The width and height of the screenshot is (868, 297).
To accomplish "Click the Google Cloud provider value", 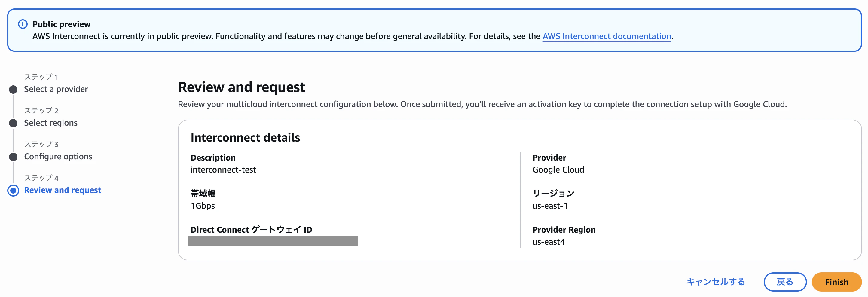I will pyautogui.click(x=558, y=170).
